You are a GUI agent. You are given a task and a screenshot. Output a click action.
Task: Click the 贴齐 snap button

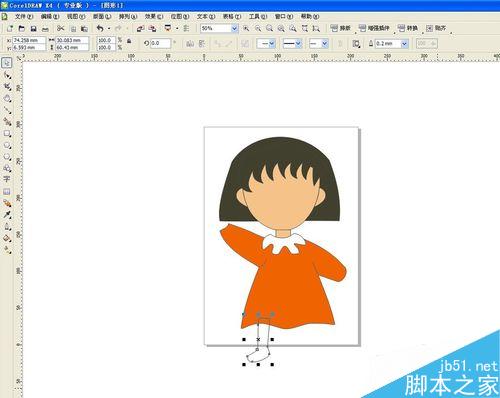(x=436, y=28)
